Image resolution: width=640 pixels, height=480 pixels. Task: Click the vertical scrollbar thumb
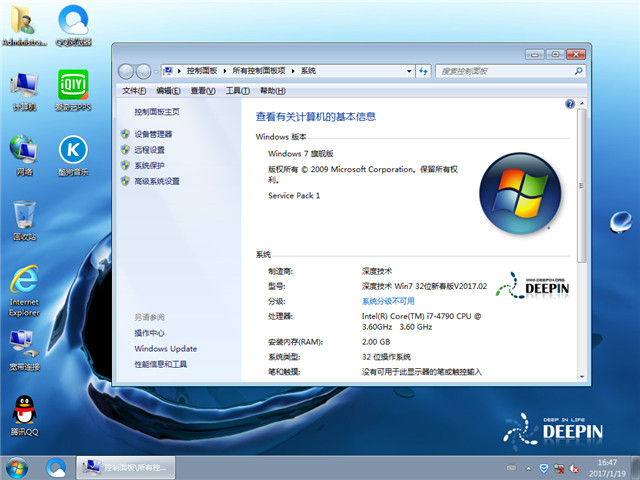[x=582, y=186]
